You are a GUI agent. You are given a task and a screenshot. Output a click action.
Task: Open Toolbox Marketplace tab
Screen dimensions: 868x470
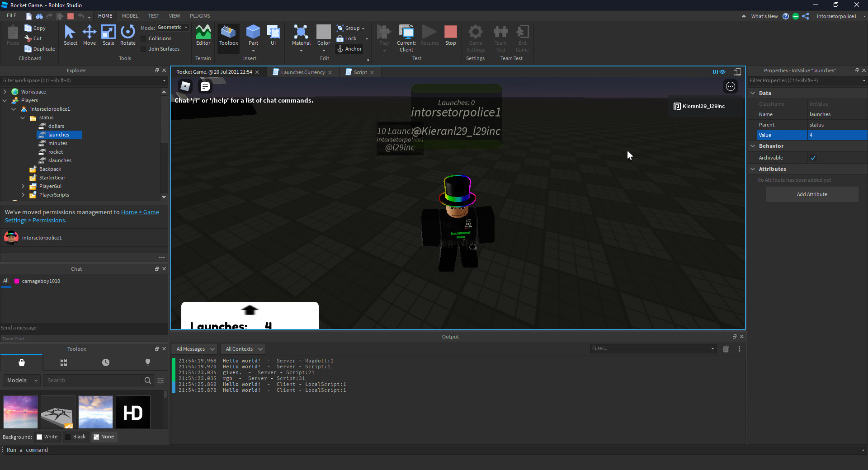pyautogui.click(x=22, y=362)
